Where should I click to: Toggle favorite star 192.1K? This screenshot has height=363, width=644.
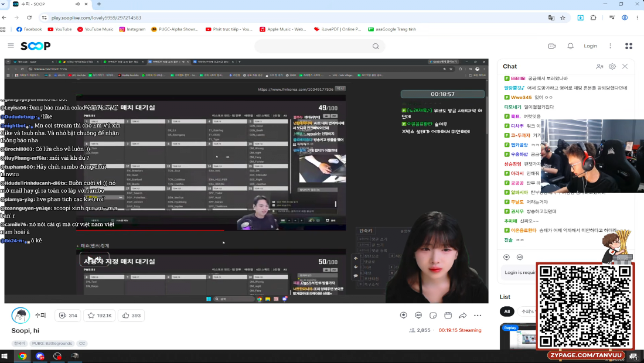(x=100, y=316)
